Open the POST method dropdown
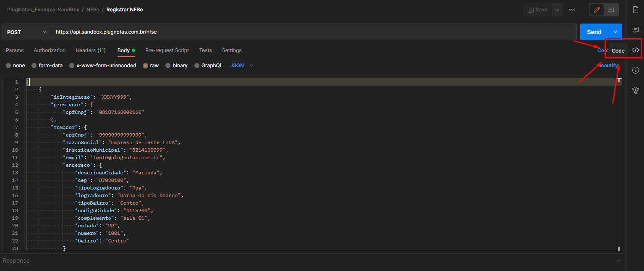 pos(27,32)
